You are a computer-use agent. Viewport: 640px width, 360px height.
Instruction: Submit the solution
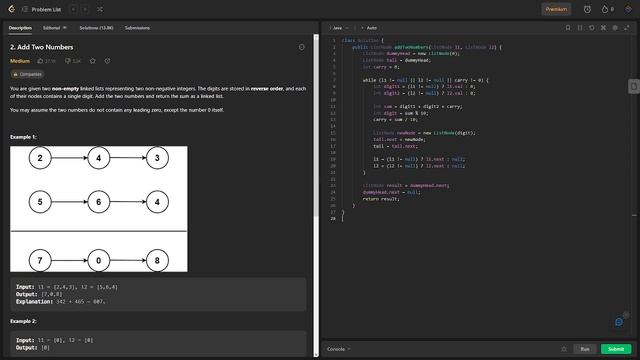616,349
